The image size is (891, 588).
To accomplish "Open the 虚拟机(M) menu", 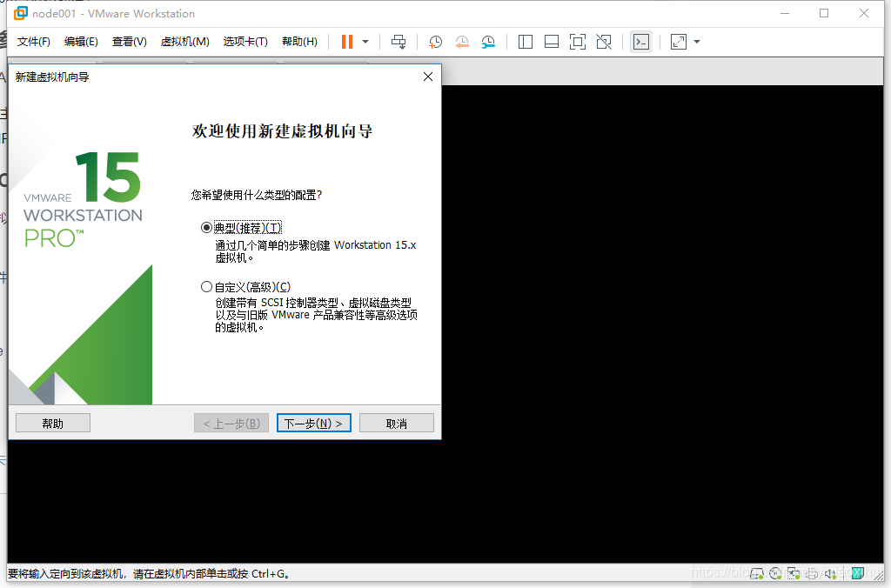I will (x=184, y=42).
